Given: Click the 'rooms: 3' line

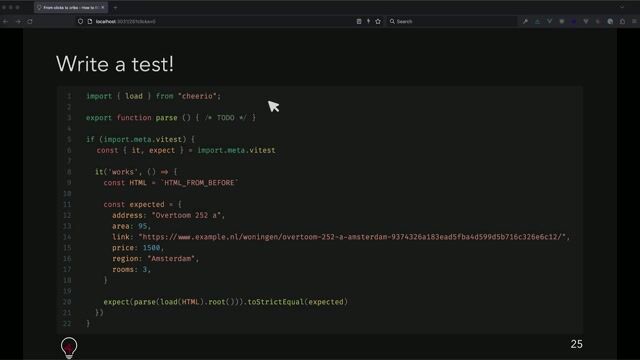Looking at the screenshot, I should click(131, 269).
